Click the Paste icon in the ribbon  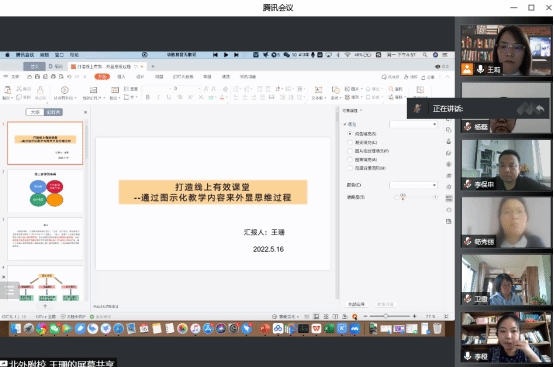point(7,90)
